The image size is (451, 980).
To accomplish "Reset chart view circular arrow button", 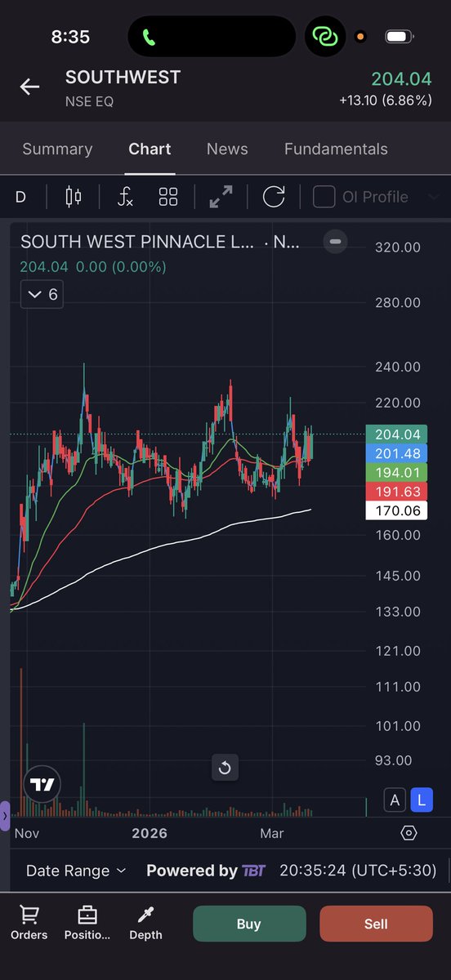I will [225, 767].
